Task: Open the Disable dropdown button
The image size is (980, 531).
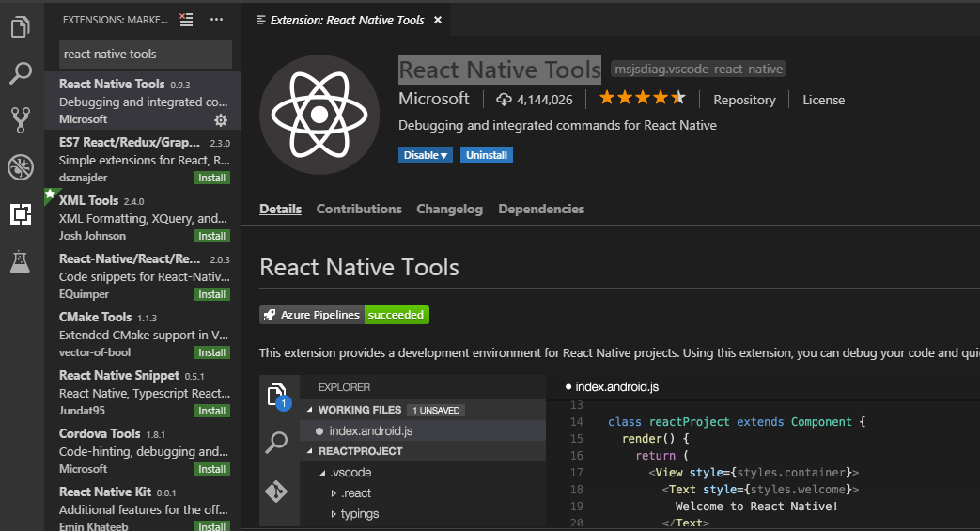Action: click(x=426, y=155)
